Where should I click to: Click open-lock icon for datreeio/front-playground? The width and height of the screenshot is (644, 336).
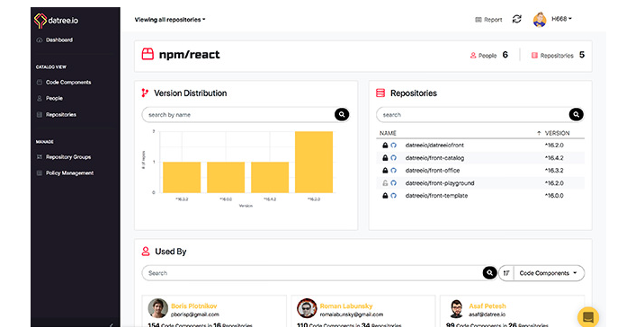tap(385, 183)
